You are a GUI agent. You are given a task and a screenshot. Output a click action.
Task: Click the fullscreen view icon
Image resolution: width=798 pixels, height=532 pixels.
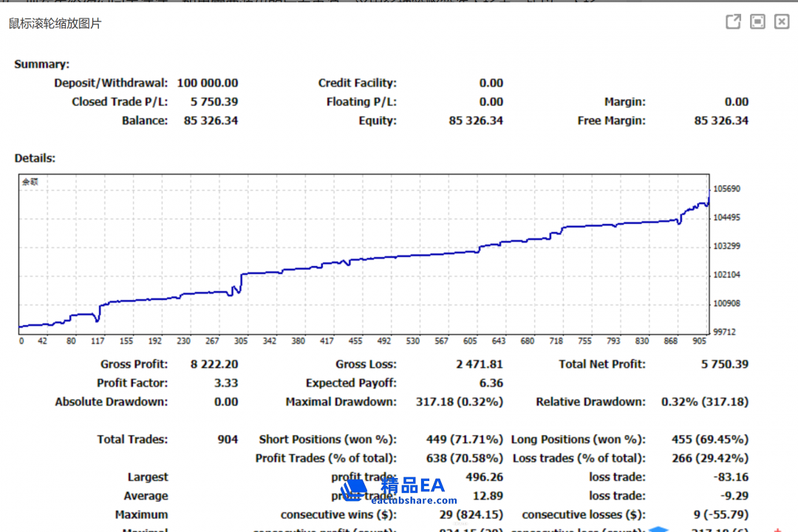pyautogui.click(x=757, y=22)
